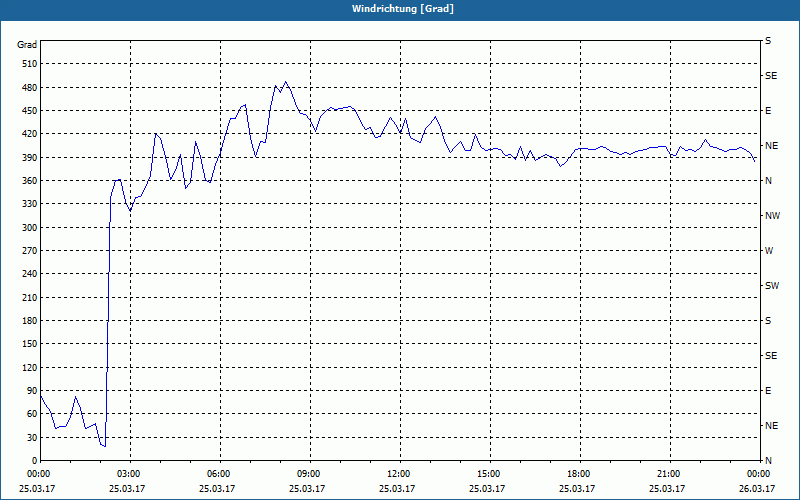
Task: Select the 480 y-axis tick label
Action: pyautogui.click(x=30, y=88)
